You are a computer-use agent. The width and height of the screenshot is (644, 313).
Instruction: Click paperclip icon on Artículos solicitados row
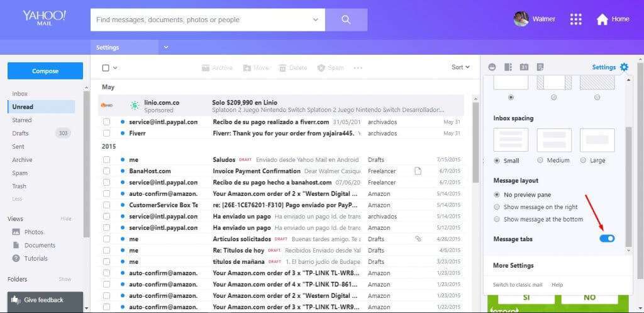[418, 239]
